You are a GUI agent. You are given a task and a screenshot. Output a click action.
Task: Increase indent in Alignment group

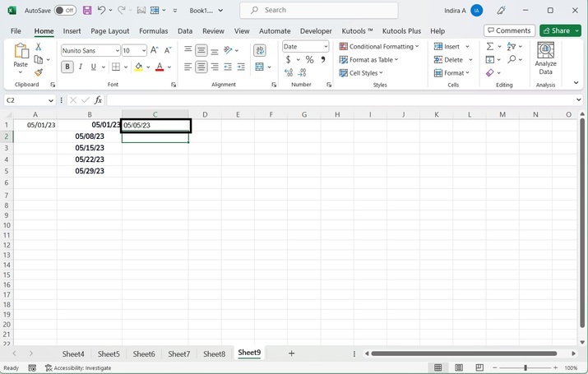point(241,67)
